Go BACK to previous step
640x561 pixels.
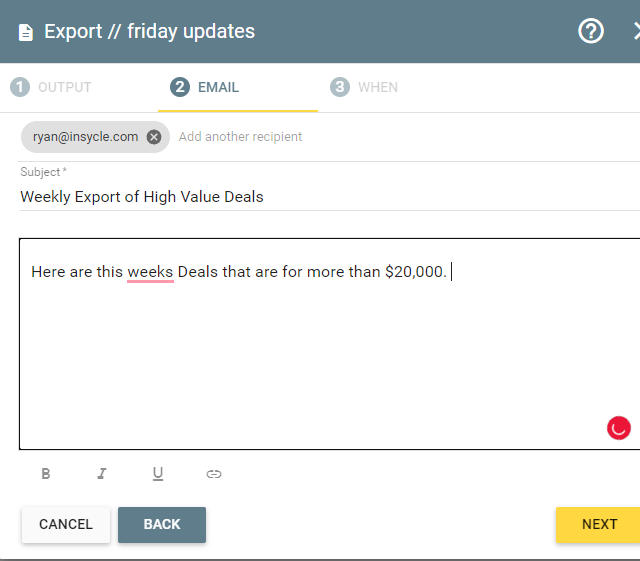[162, 525]
